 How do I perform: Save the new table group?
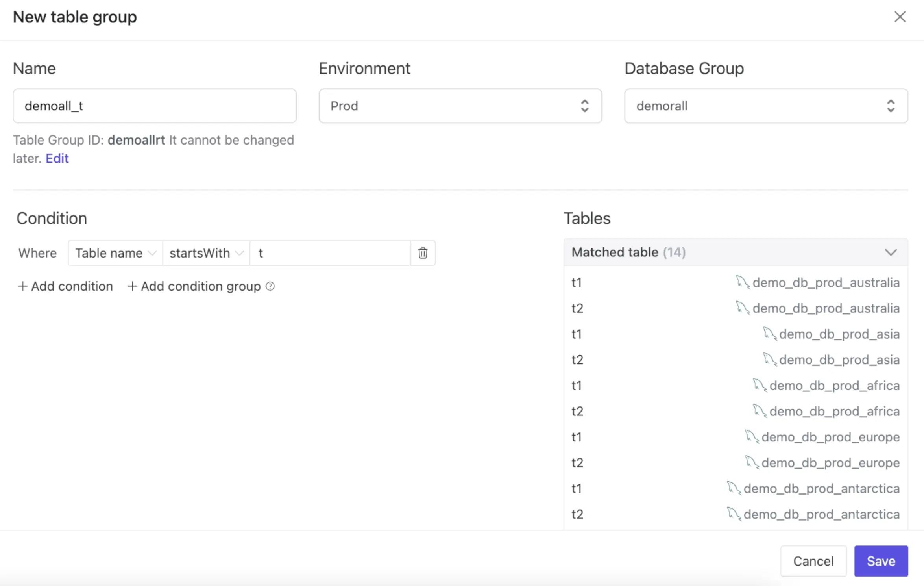pyautogui.click(x=881, y=561)
